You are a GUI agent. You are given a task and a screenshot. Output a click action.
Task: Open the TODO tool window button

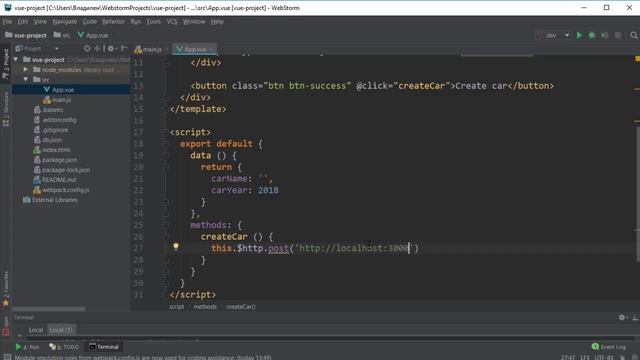64,347
